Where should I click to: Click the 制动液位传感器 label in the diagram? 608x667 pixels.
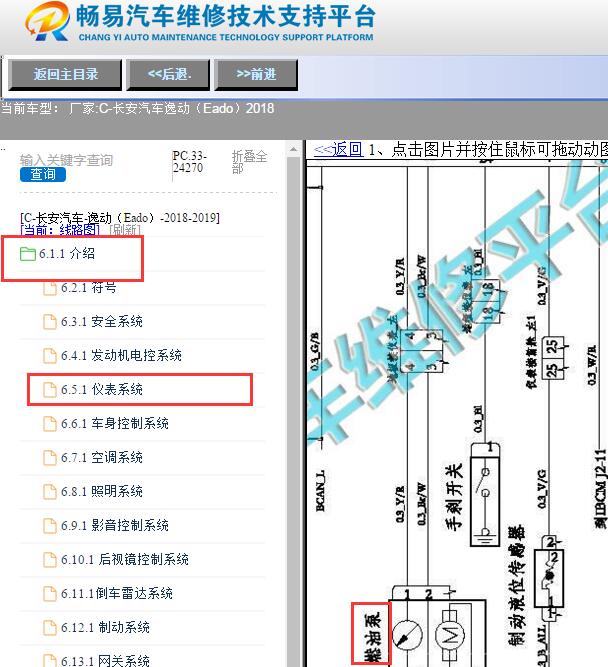coord(516,586)
